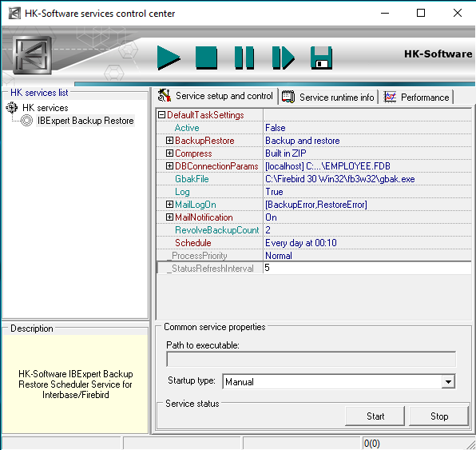Screen dimensions: 476x450
Task: Click the green Play start-service icon
Action: tap(169, 58)
